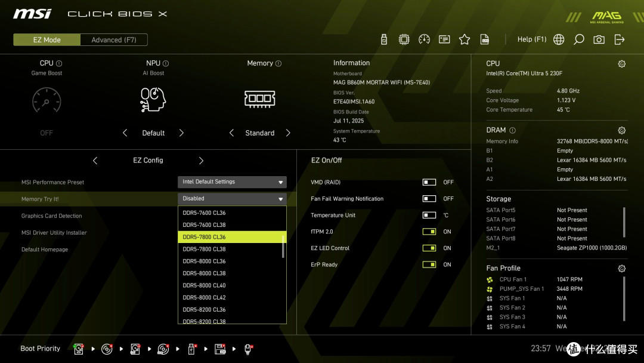Click Seagate ZP1000 M2_1 storage entry
The height and width of the screenshot is (363, 644).
[556, 248]
